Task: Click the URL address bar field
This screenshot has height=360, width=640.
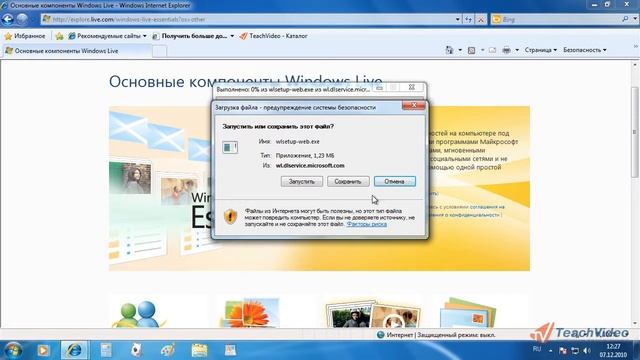Action: point(248,19)
